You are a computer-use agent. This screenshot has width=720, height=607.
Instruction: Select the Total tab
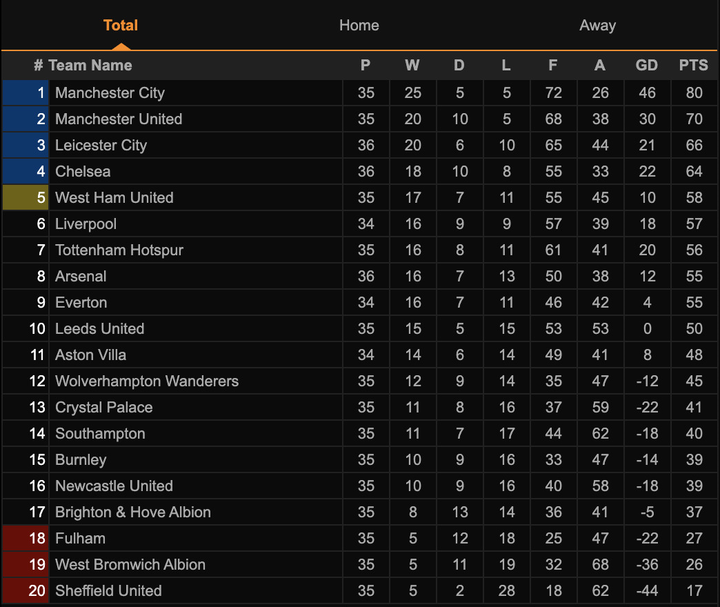(x=120, y=25)
